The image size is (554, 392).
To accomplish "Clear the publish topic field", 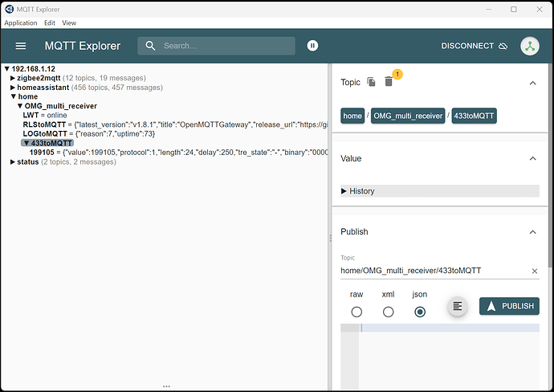I will (x=534, y=272).
